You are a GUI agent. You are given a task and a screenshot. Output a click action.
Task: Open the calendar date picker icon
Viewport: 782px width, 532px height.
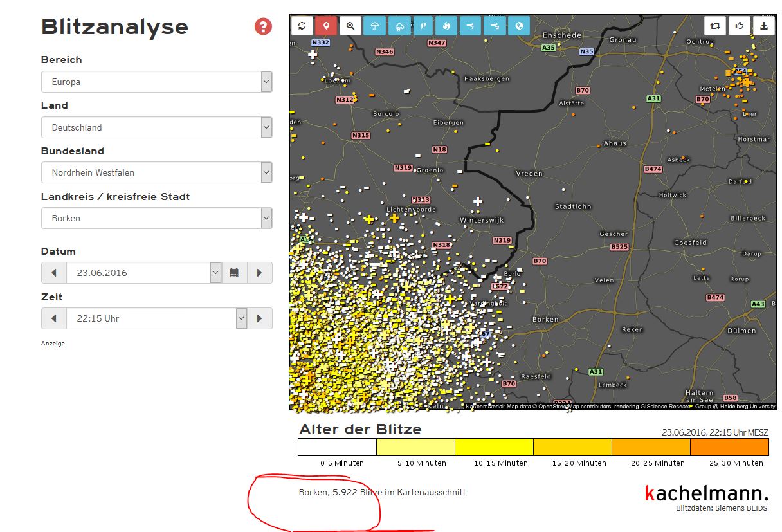coord(234,273)
